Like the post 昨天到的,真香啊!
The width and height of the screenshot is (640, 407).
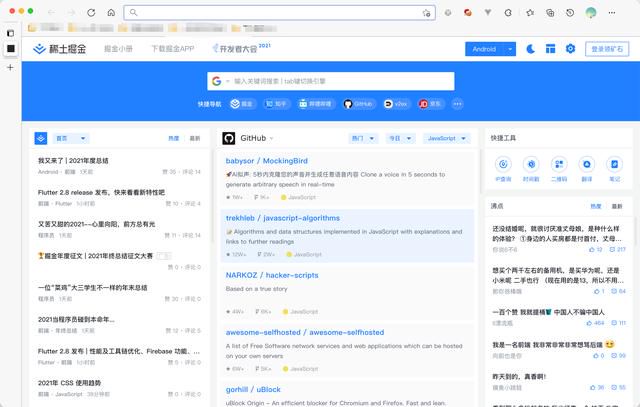pos(597,387)
